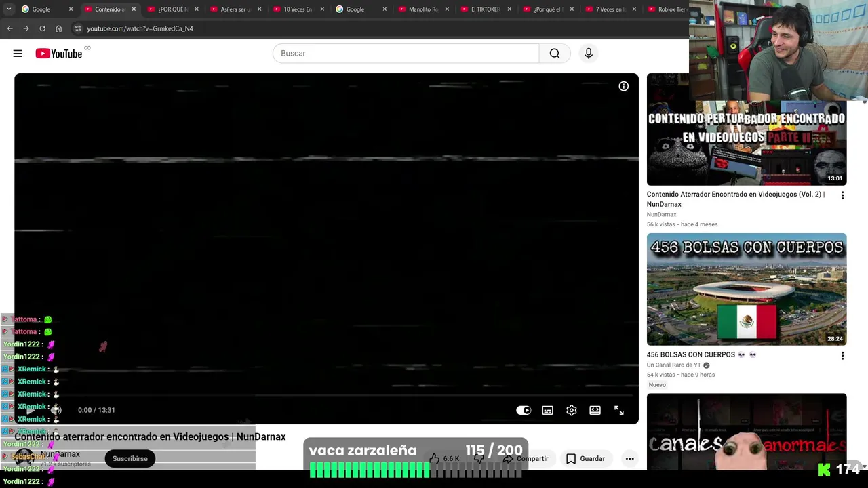
Task: Click the Compartir button
Action: click(526, 459)
